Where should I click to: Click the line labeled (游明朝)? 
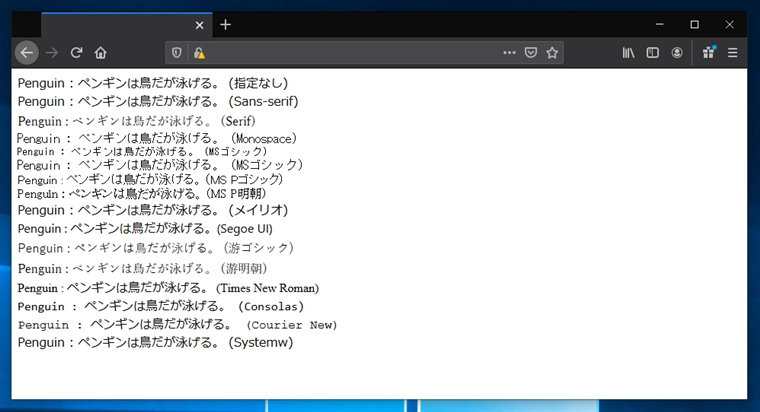coord(142,269)
